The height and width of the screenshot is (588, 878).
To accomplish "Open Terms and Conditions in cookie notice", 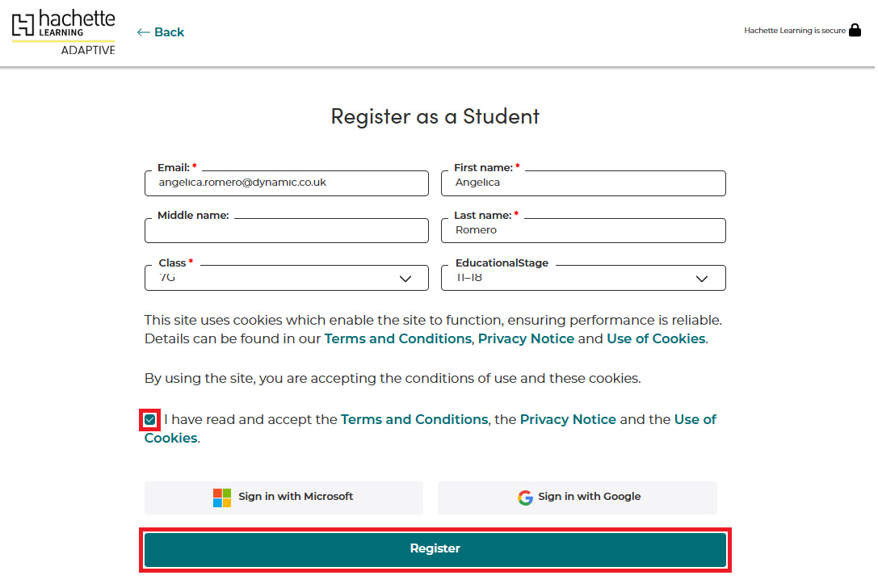I will click(397, 339).
